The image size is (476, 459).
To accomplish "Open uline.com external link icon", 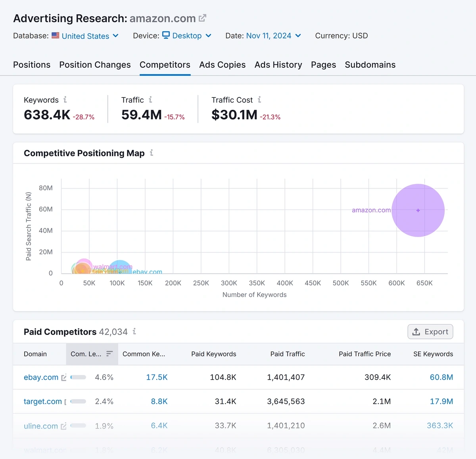I will [63, 426].
